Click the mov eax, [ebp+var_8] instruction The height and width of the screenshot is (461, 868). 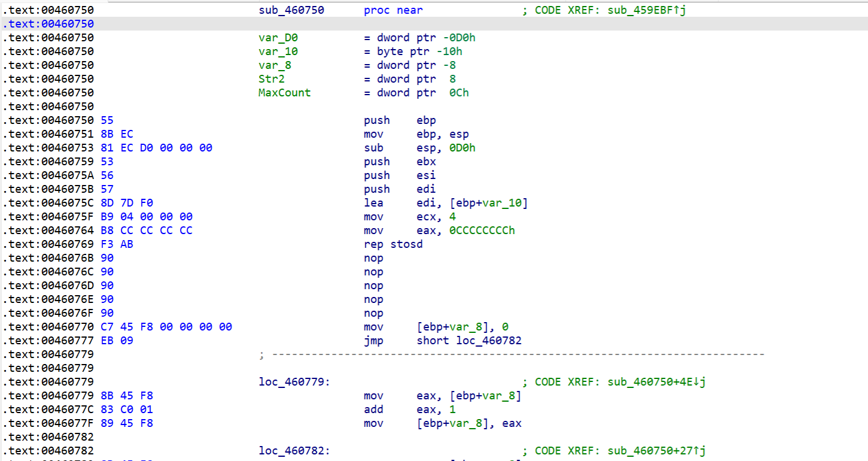[x=443, y=396]
